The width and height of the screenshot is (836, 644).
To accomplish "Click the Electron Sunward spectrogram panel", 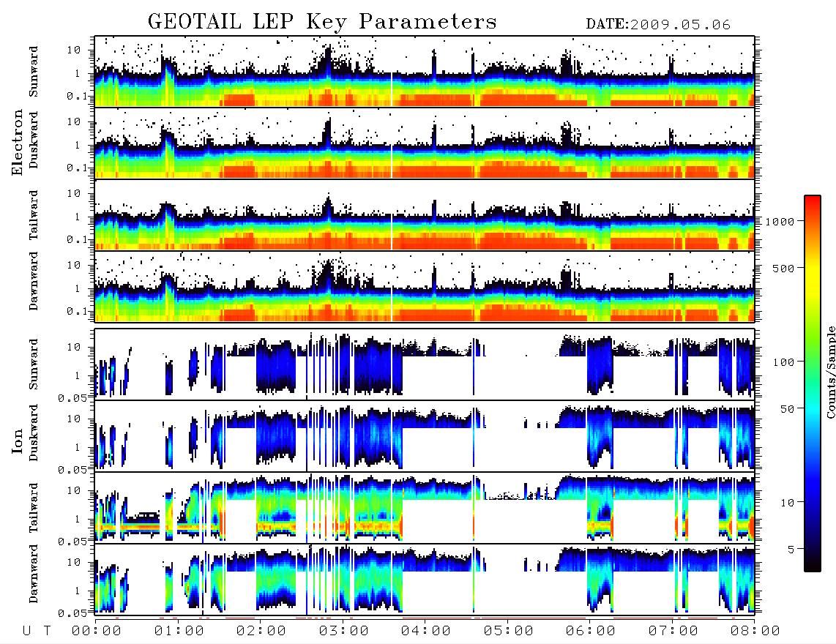I will (x=425, y=71).
